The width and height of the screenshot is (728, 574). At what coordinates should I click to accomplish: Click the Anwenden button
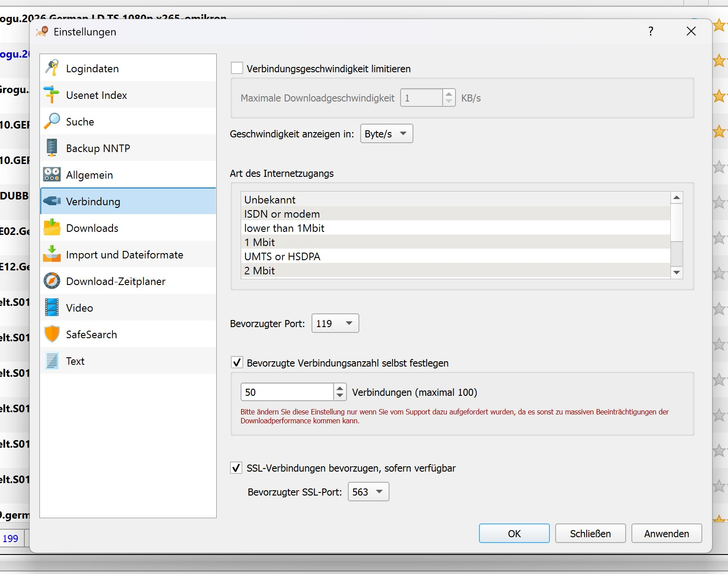[667, 533]
